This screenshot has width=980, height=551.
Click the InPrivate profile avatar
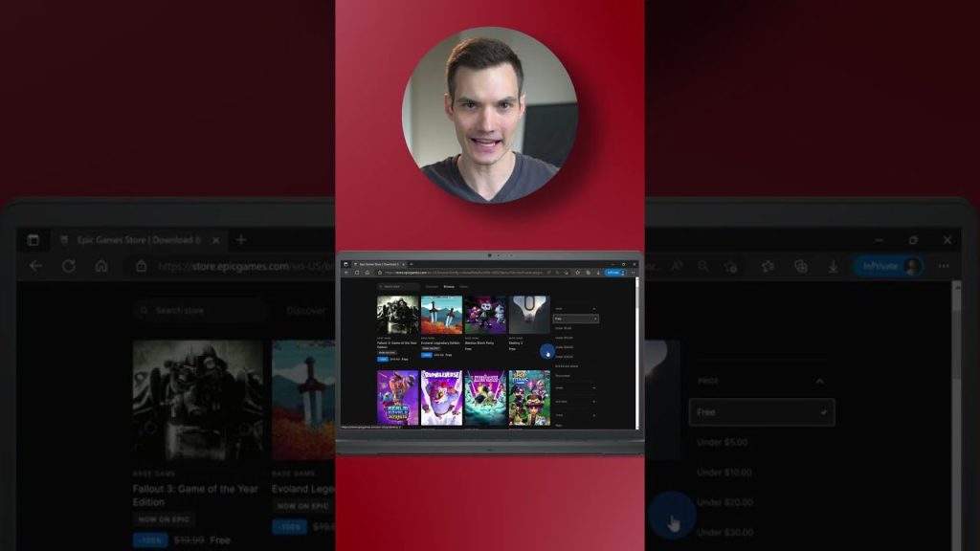point(912,267)
